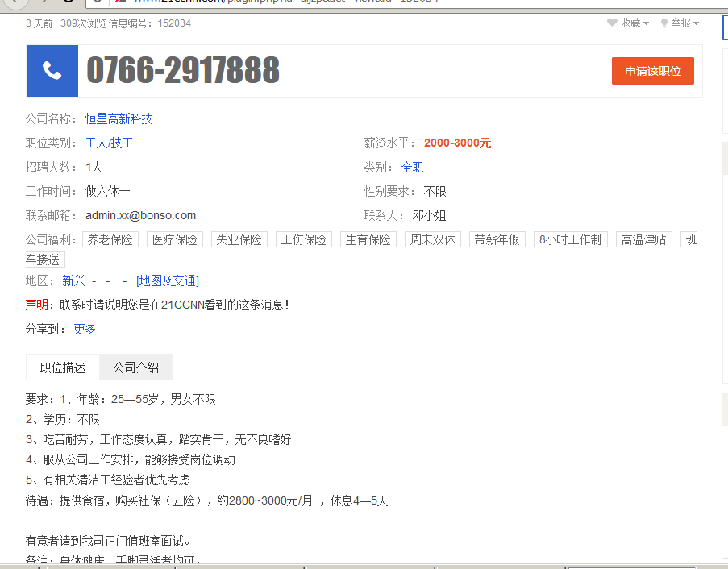Click the phone number 0766-2917888
This screenshot has width=728, height=569.
coord(183,71)
